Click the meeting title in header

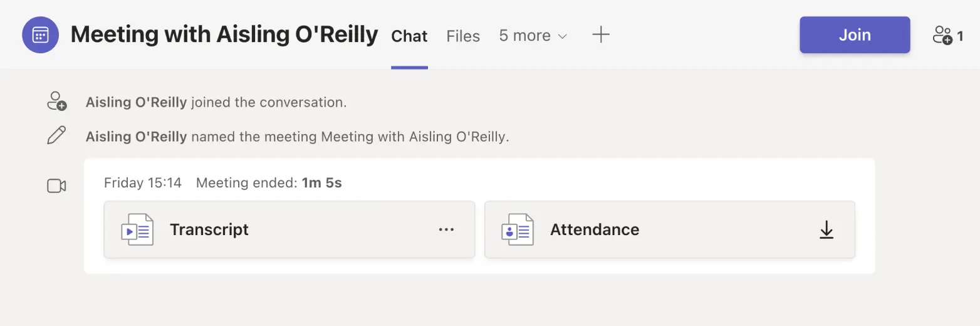pos(224,35)
